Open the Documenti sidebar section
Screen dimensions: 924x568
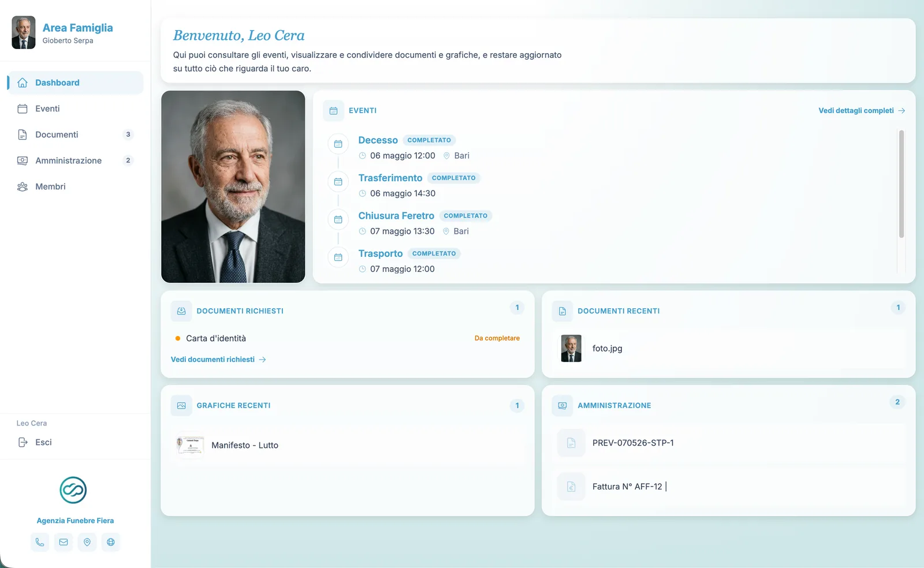tap(75, 134)
